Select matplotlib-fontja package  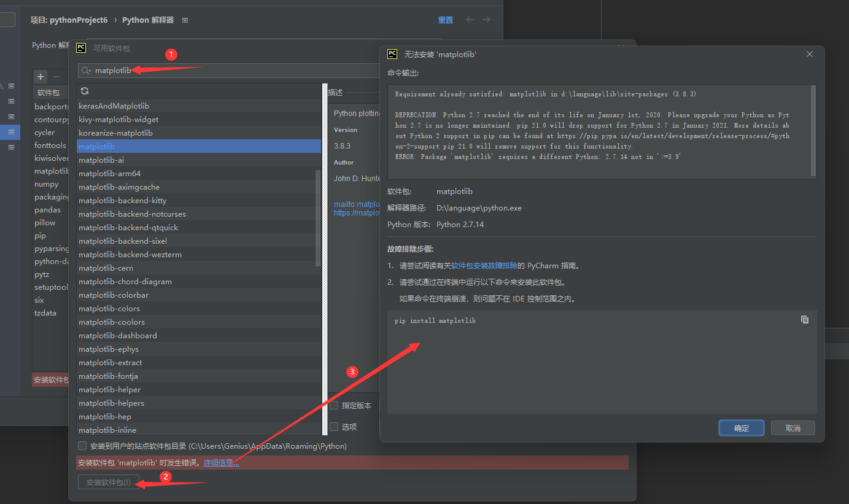click(x=199, y=376)
